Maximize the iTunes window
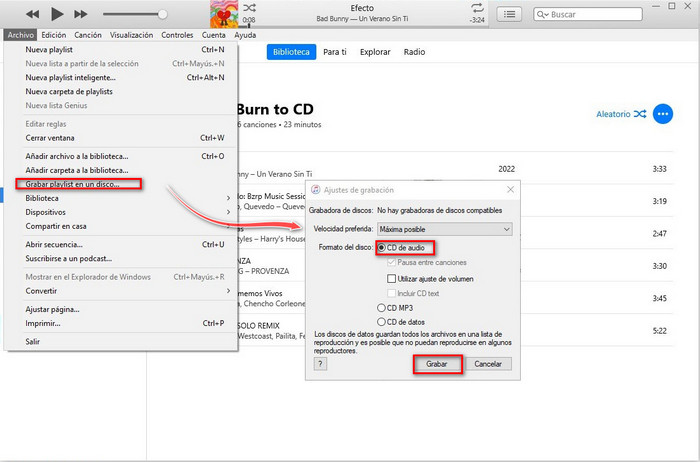This screenshot has height=462, width=700. [x=672, y=6]
